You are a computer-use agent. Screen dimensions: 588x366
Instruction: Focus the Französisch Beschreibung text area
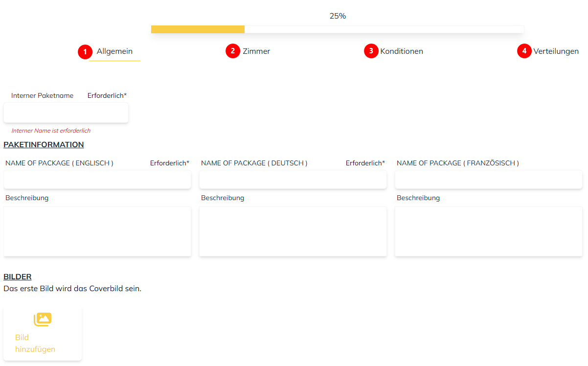(x=489, y=231)
